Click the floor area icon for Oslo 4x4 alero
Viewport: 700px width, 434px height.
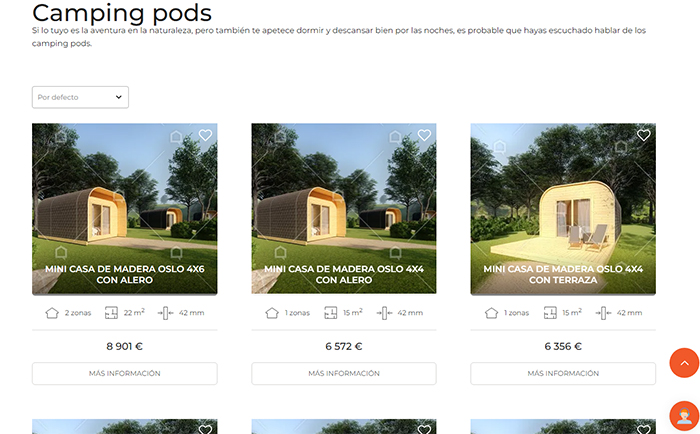[330, 313]
